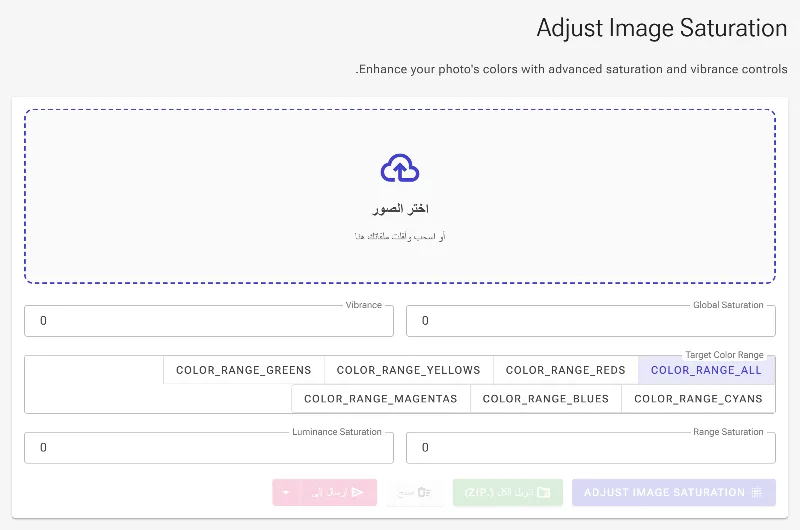Focus the Vibrance input field
800x530 pixels.
point(209,321)
